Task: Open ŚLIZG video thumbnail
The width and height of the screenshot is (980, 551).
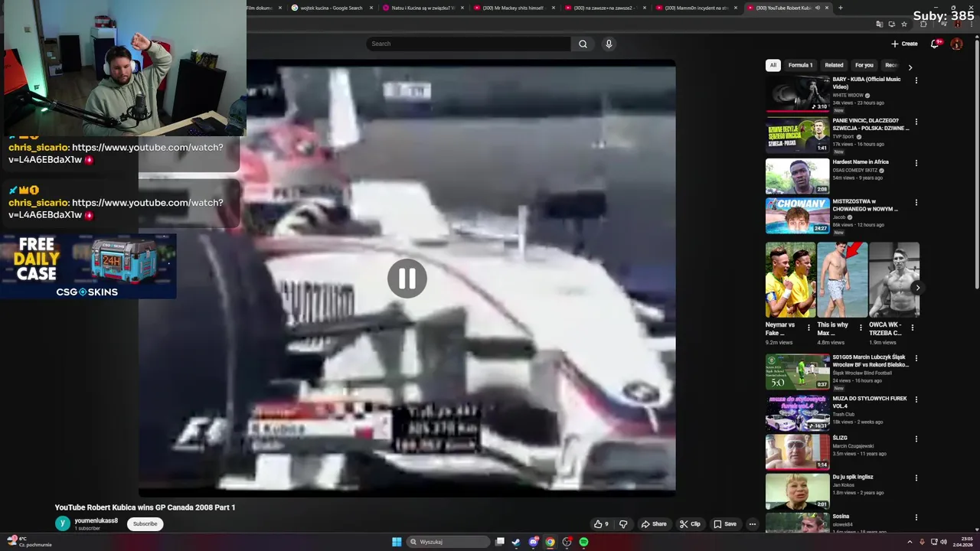Action: (798, 452)
